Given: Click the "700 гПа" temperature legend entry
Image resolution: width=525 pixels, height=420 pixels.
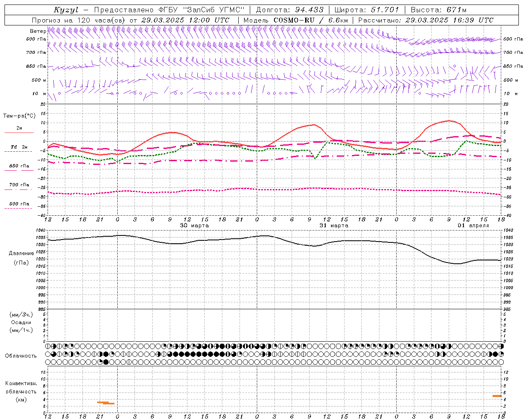Looking at the screenshot, I should point(19,185).
